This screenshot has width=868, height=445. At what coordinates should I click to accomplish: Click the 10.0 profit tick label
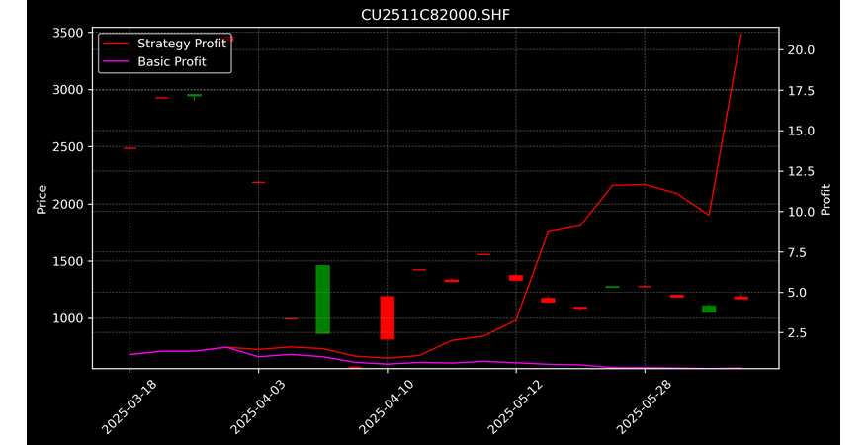tap(801, 212)
